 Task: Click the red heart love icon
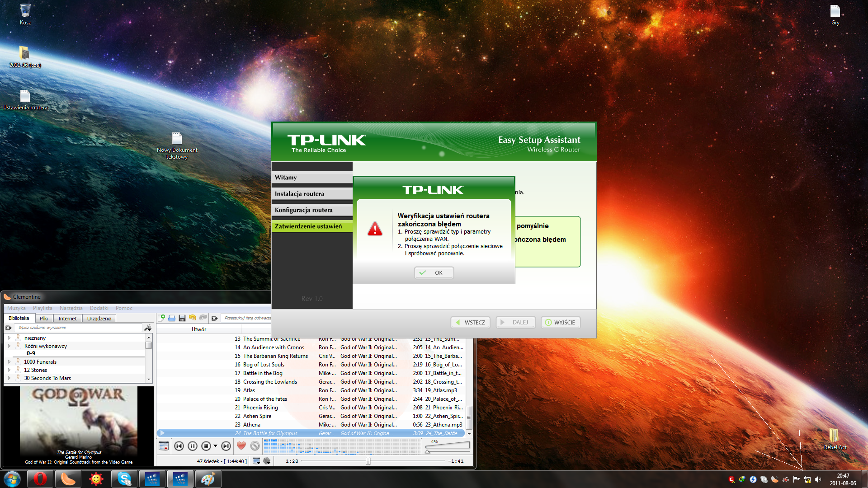(241, 446)
